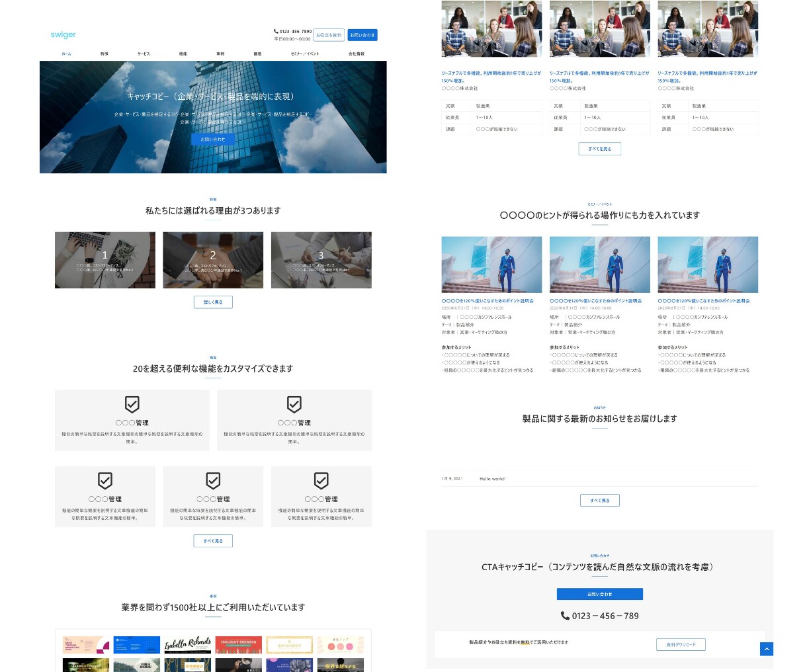Click the wide blue お問い合わせ CTA button
807x672 pixels.
pyautogui.click(x=600, y=594)
